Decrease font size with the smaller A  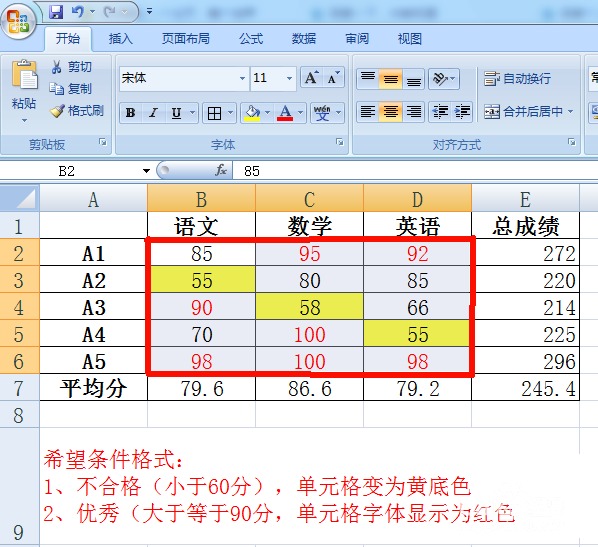333,78
